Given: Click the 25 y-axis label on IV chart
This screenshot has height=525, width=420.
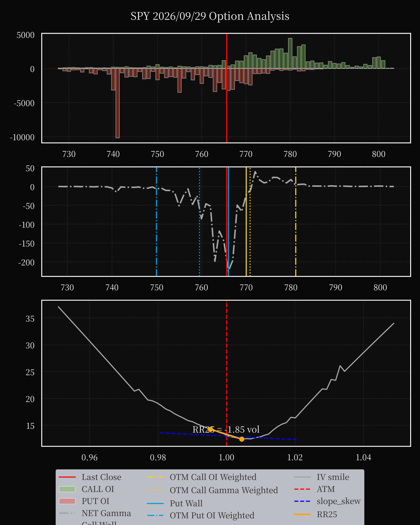Looking at the screenshot, I should click(x=30, y=372).
